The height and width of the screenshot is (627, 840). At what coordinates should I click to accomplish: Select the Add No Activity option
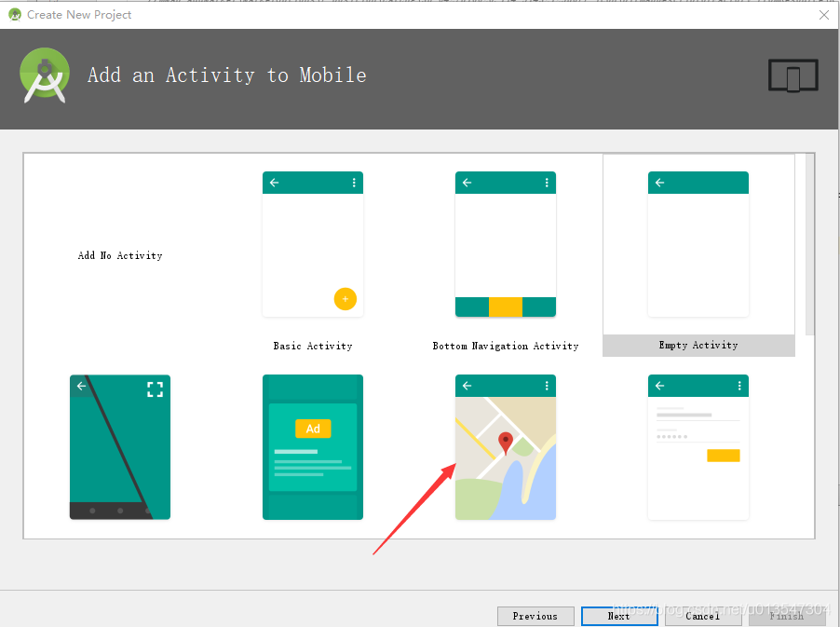(120, 255)
